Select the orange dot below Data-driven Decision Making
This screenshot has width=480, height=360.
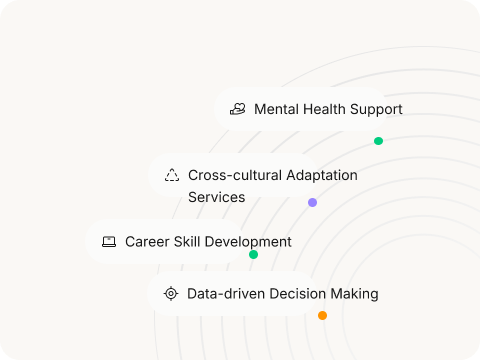click(x=322, y=315)
